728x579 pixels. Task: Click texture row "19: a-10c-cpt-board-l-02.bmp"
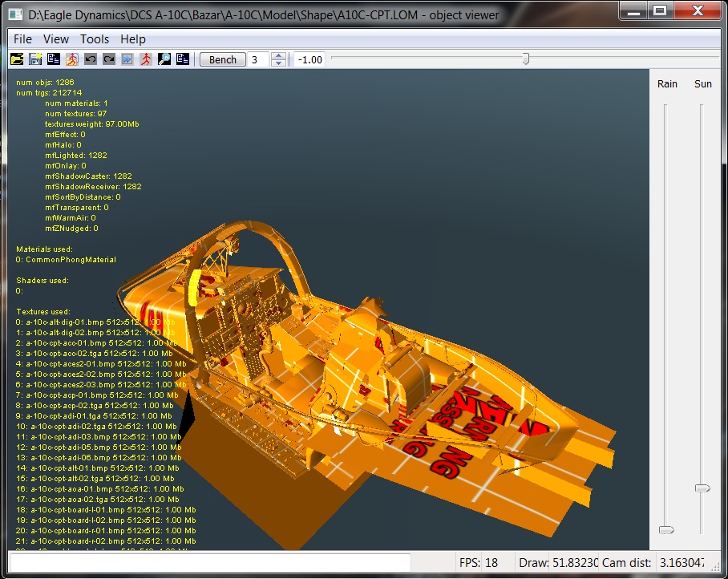pos(106,520)
